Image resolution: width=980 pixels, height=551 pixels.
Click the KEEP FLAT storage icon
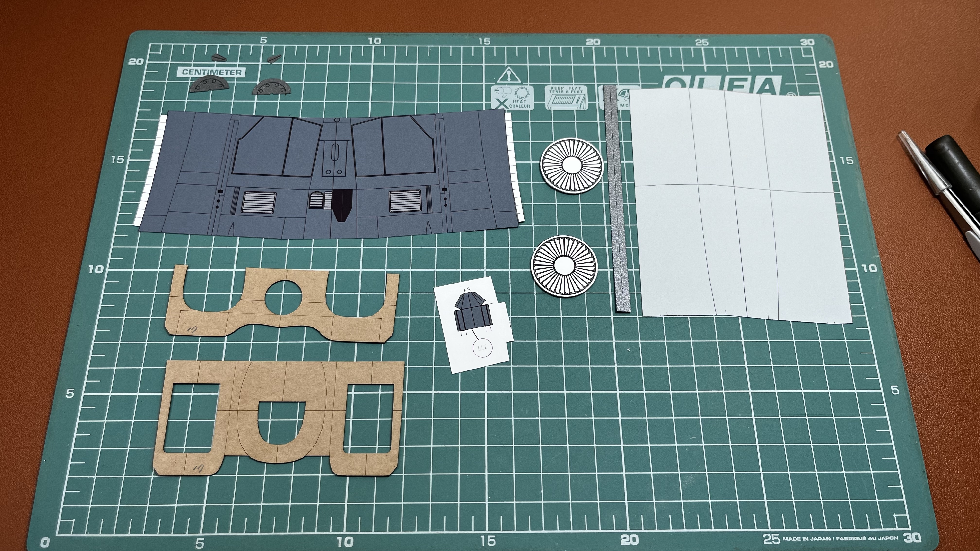point(566,98)
